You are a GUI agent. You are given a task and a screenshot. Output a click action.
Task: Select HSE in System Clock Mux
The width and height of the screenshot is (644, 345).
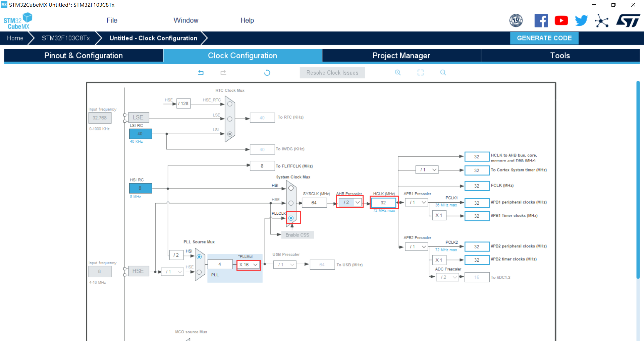[291, 203]
